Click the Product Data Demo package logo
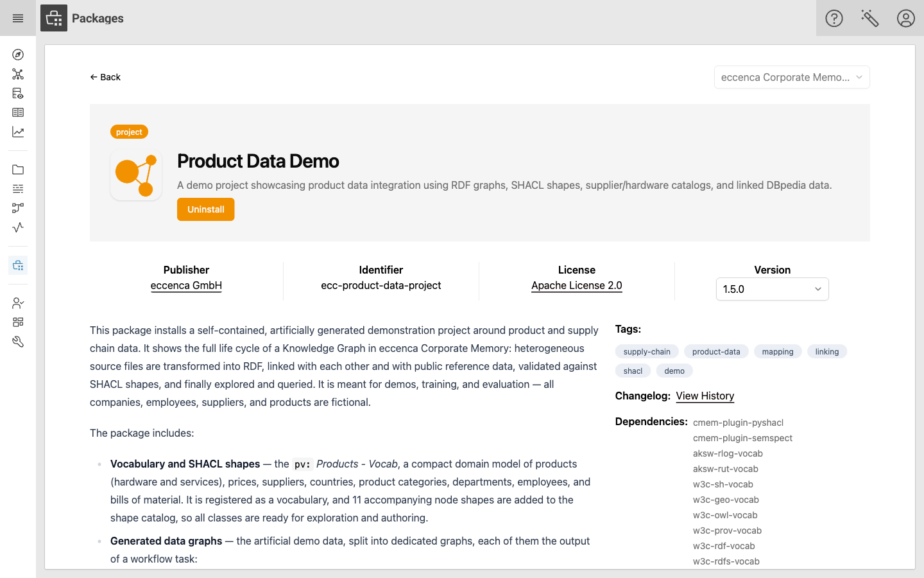 [136, 175]
